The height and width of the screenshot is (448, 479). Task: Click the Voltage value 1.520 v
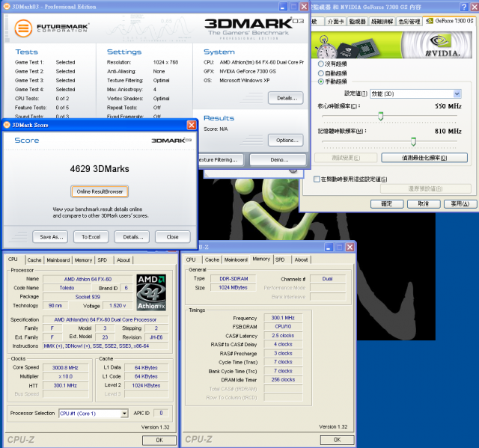(118, 305)
